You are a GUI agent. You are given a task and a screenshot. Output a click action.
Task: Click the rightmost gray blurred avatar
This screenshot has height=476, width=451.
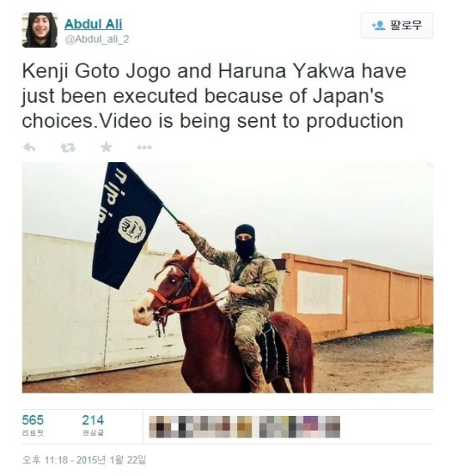332,427
